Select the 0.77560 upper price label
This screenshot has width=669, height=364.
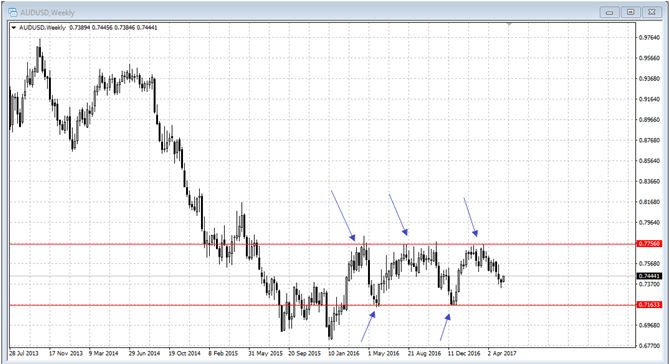(x=649, y=244)
